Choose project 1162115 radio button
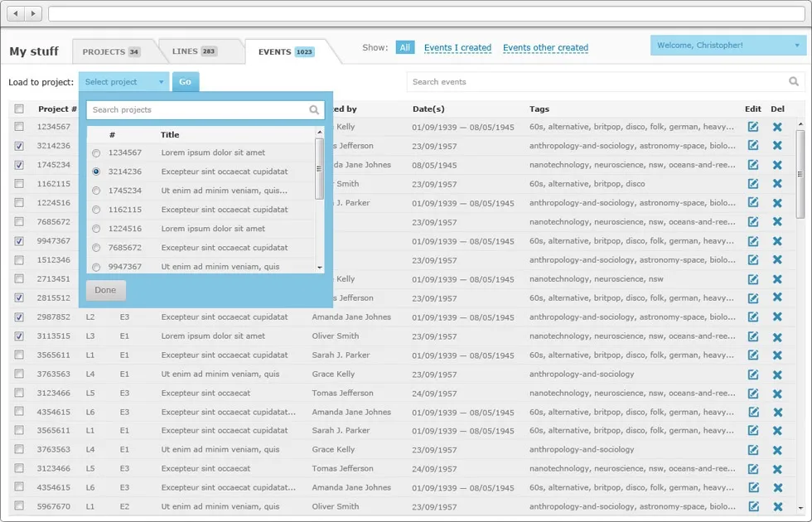 point(96,210)
